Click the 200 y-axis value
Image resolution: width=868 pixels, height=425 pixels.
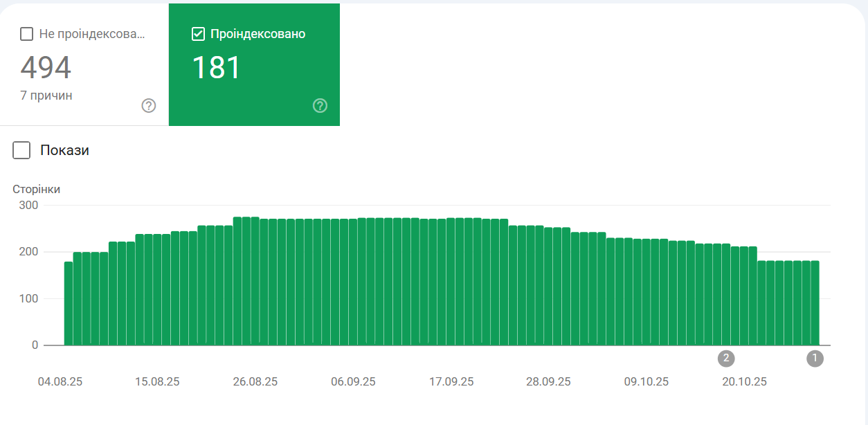pos(29,252)
